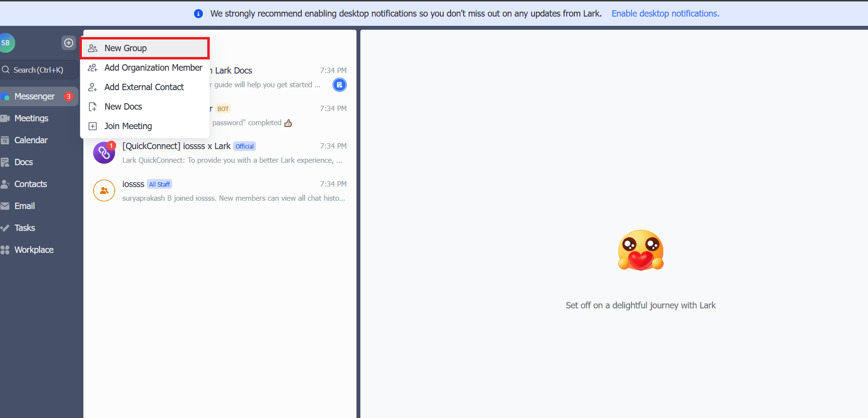Image resolution: width=868 pixels, height=418 pixels.
Task: Click Enable desktop notifications link
Action: point(665,14)
